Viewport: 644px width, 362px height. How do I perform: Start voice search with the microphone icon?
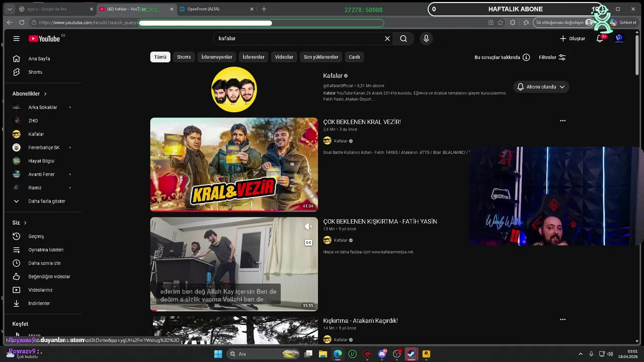pos(426,39)
